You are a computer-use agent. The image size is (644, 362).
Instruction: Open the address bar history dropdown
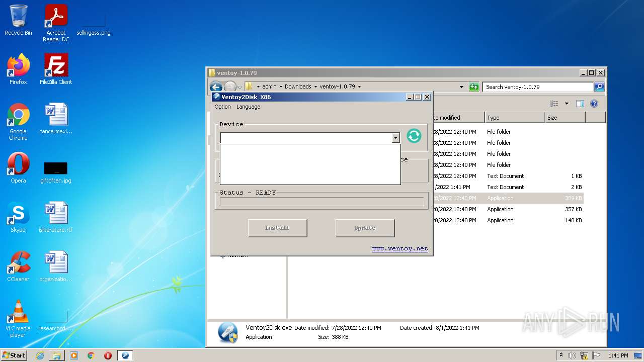click(x=461, y=87)
